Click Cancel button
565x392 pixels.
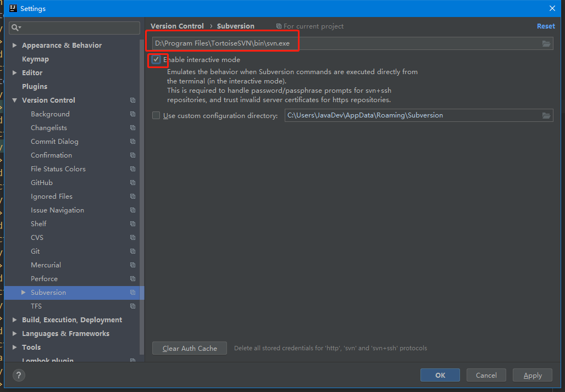pos(486,375)
